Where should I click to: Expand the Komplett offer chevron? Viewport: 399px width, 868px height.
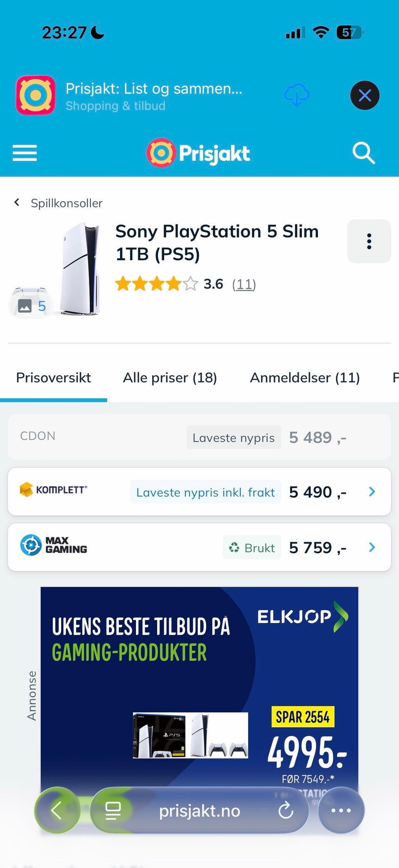coord(372,492)
